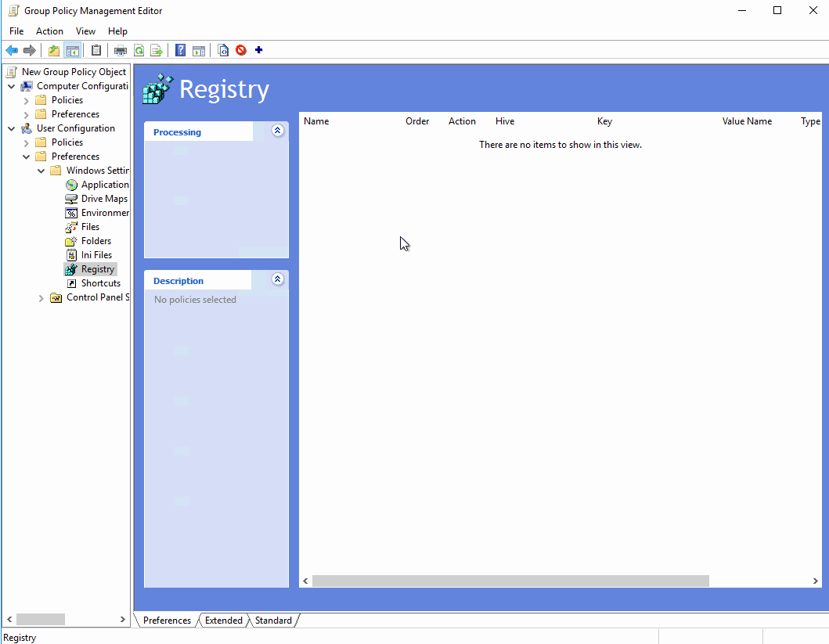Expand the Control Panel Settings node
This screenshot has width=829, height=644.
(x=41, y=298)
